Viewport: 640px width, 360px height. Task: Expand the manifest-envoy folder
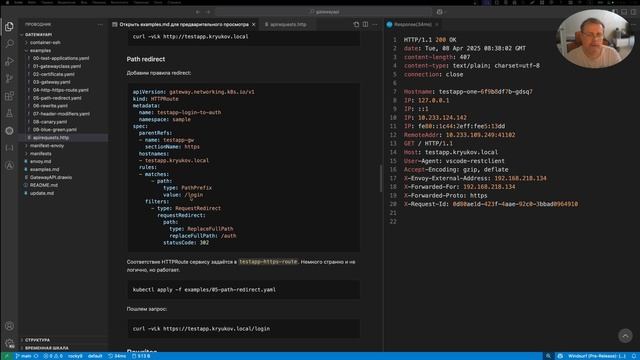click(x=47, y=146)
